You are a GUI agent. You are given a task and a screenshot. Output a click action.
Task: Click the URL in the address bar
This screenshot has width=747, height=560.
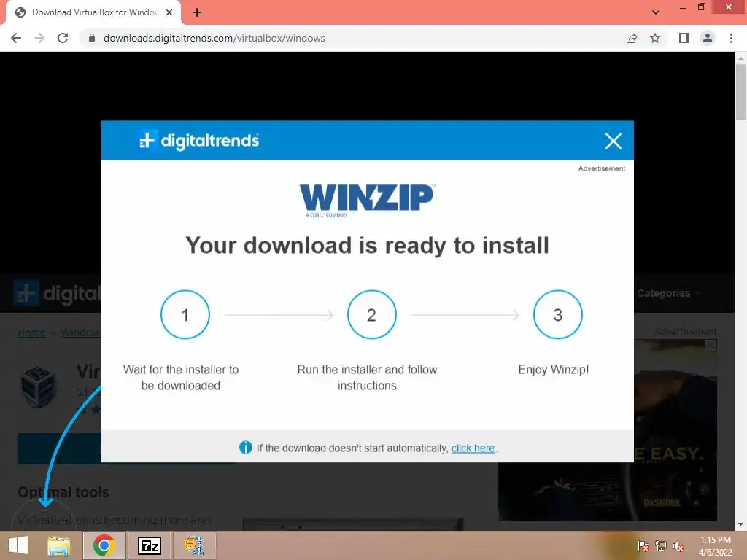(214, 38)
